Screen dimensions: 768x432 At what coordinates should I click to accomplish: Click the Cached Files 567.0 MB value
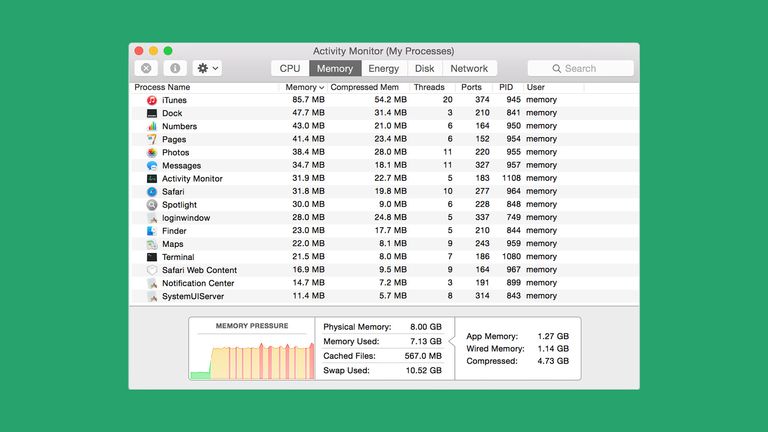(x=423, y=356)
